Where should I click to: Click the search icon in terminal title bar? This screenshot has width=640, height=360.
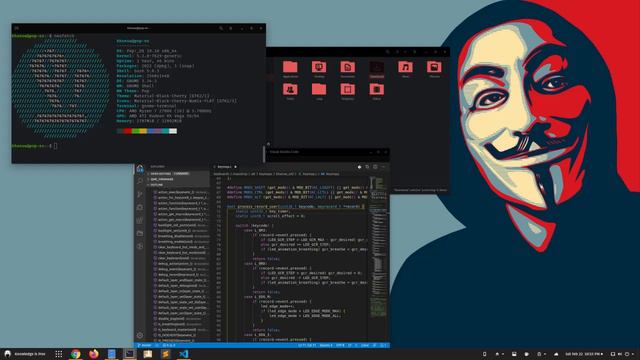tap(221, 28)
